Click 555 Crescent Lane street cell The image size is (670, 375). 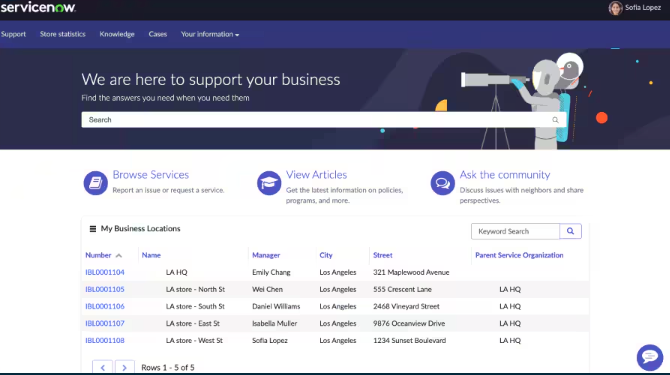coord(402,289)
